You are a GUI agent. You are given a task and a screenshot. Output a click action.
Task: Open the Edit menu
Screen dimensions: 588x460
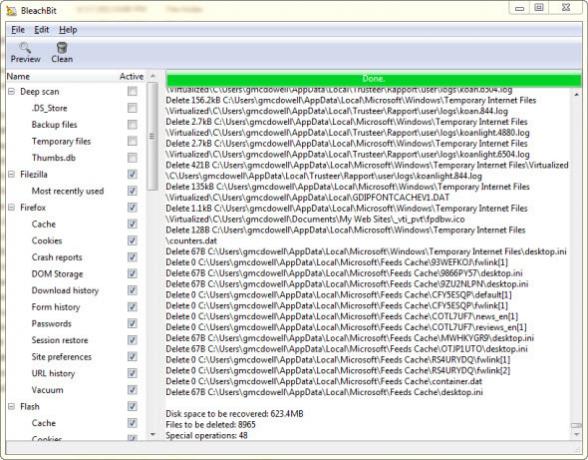[x=41, y=30]
